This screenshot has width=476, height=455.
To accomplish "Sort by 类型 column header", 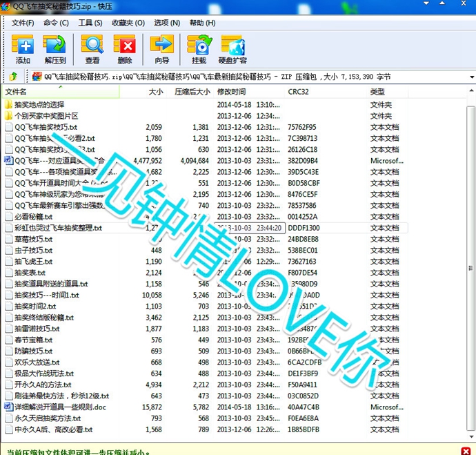I will [388, 92].
